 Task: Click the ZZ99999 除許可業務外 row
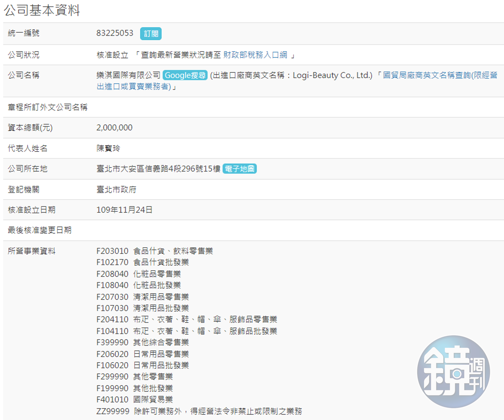pos(199,411)
